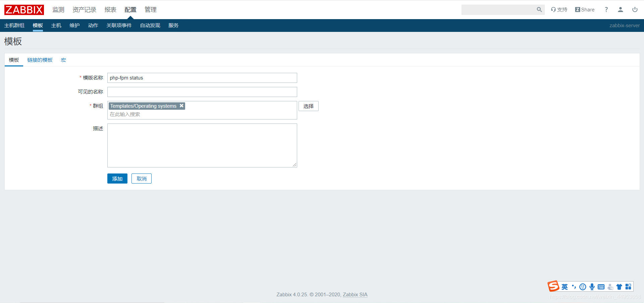The image size is (644, 303).
Task: Remove the Templates/Operating systems group tag
Action: click(181, 106)
